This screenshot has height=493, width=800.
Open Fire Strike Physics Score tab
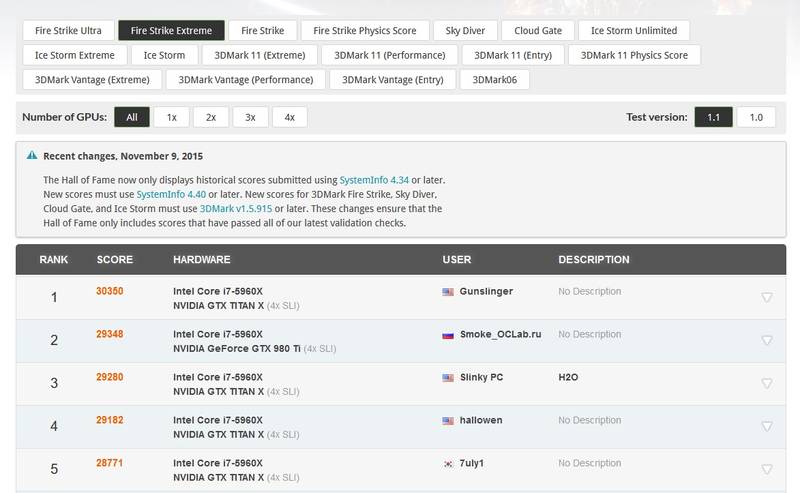point(365,31)
